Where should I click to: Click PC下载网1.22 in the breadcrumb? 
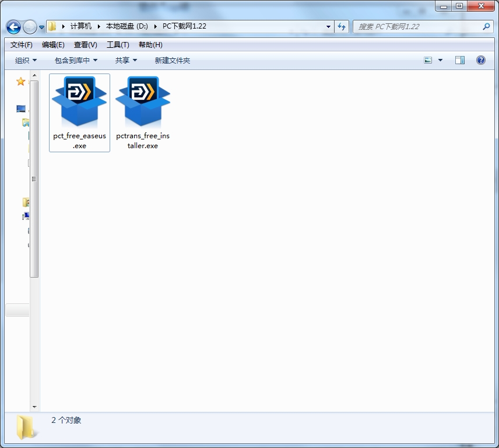click(x=184, y=26)
